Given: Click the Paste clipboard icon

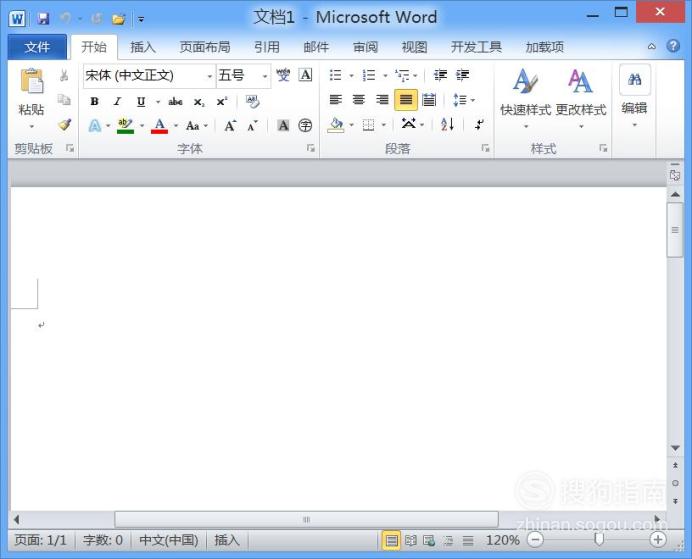Looking at the screenshot, I should [x=32, y=81].
